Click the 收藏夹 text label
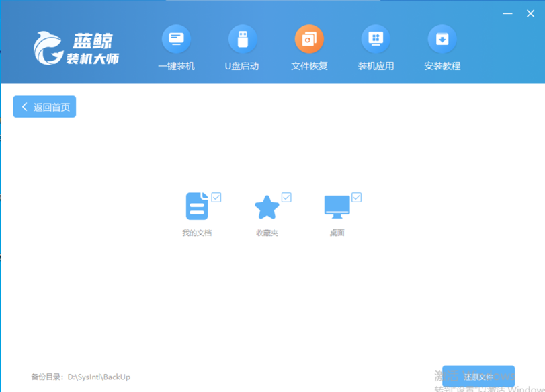Screen dimensions: 545x392 (267, 233)
